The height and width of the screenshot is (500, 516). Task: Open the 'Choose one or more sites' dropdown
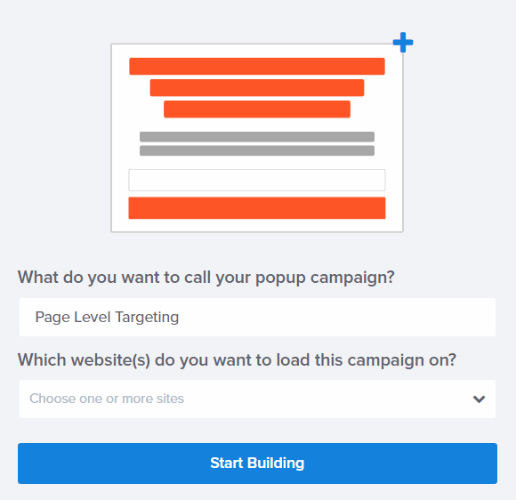click(257, 399)
